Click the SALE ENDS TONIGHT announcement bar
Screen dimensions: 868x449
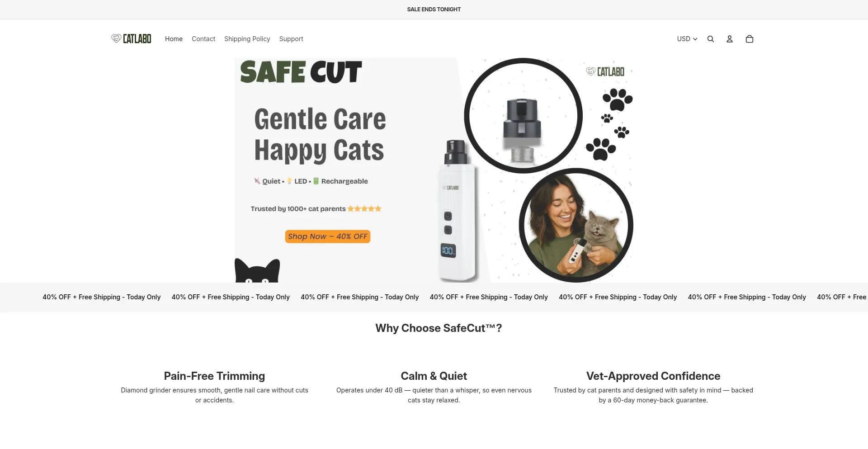click(x=434, y=9)
